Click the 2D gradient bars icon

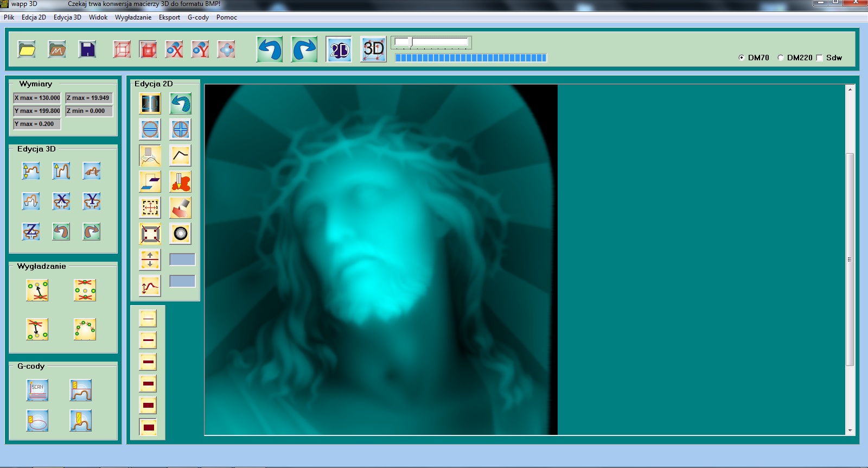coord(150,103)
